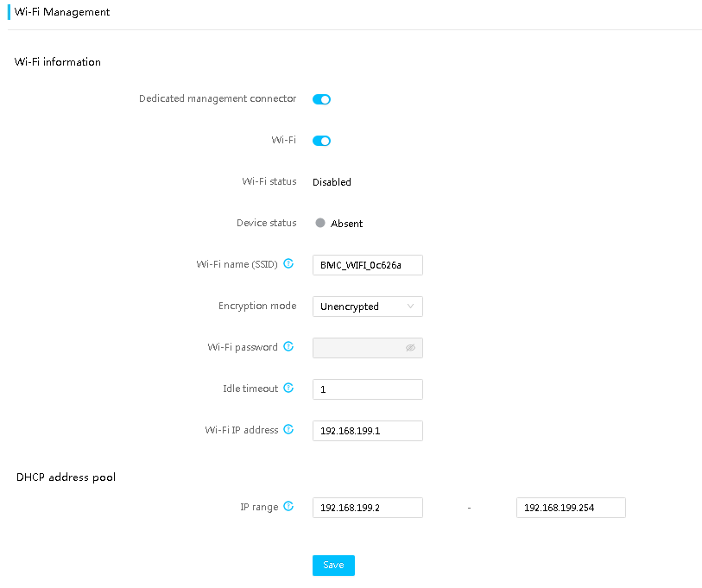Edit the Wi-Fi name BMC_WIFI_0c626a field
This screenshot has height=588, width=702.
tap(368, 265)
